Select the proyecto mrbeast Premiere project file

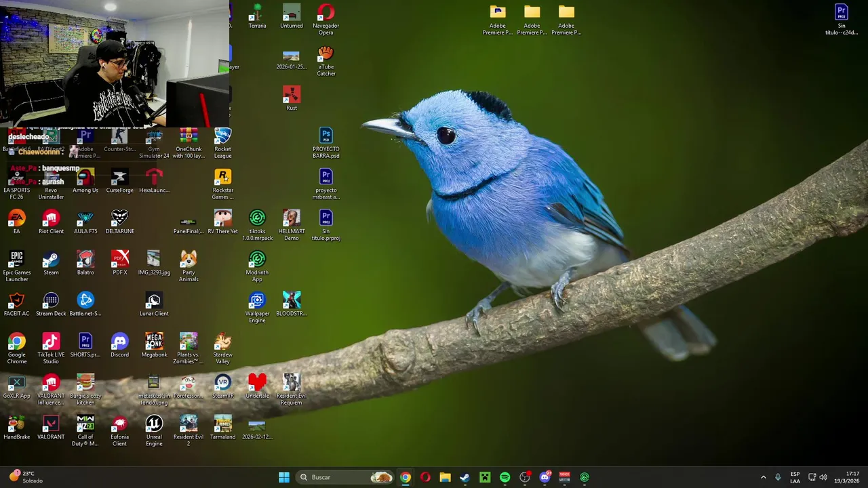click(x=325, y=184)
